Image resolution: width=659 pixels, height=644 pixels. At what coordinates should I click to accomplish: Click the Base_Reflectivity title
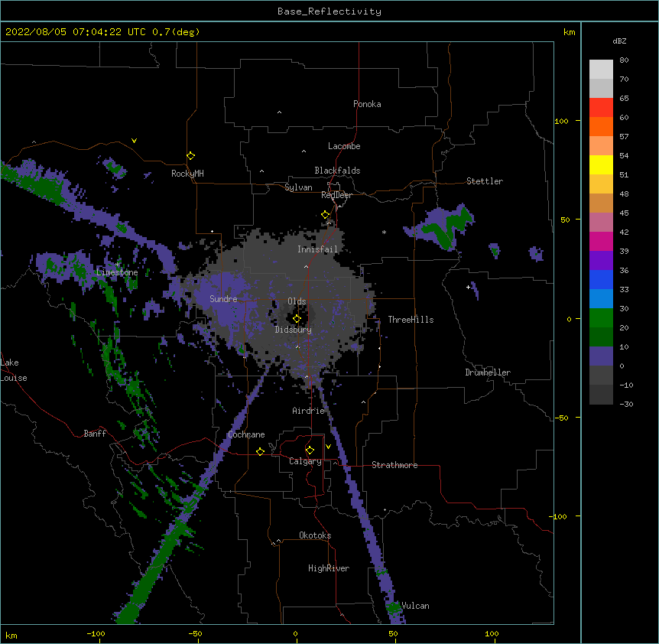(x=329, y=11)
